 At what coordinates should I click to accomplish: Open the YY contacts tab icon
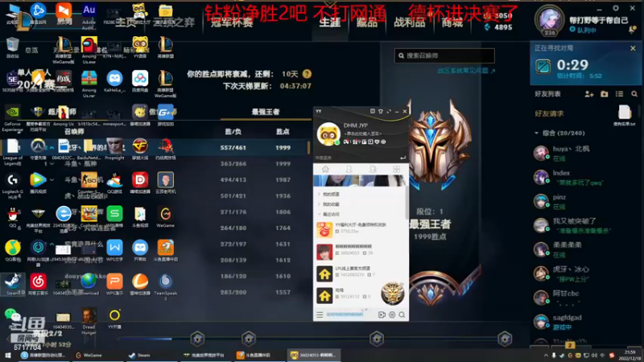(x=349, y=169)
